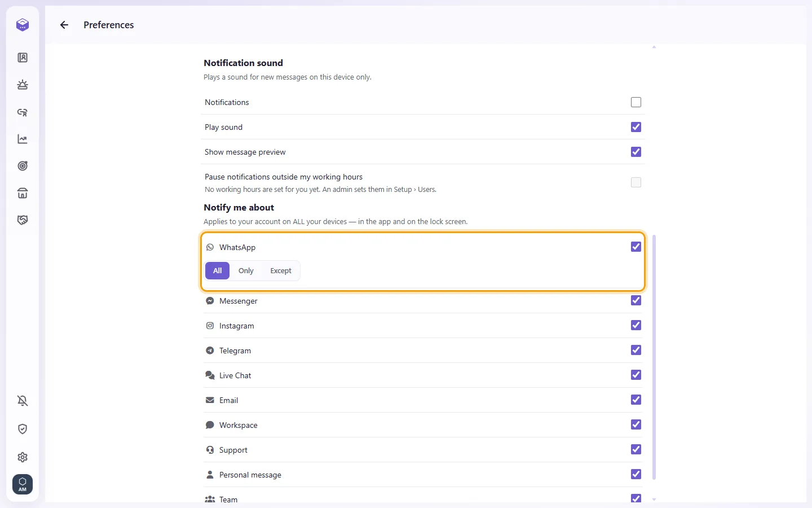Switch WhatsApp filter to Only
The height and width of the screenshot is (508, 812).
coord(246,271)
